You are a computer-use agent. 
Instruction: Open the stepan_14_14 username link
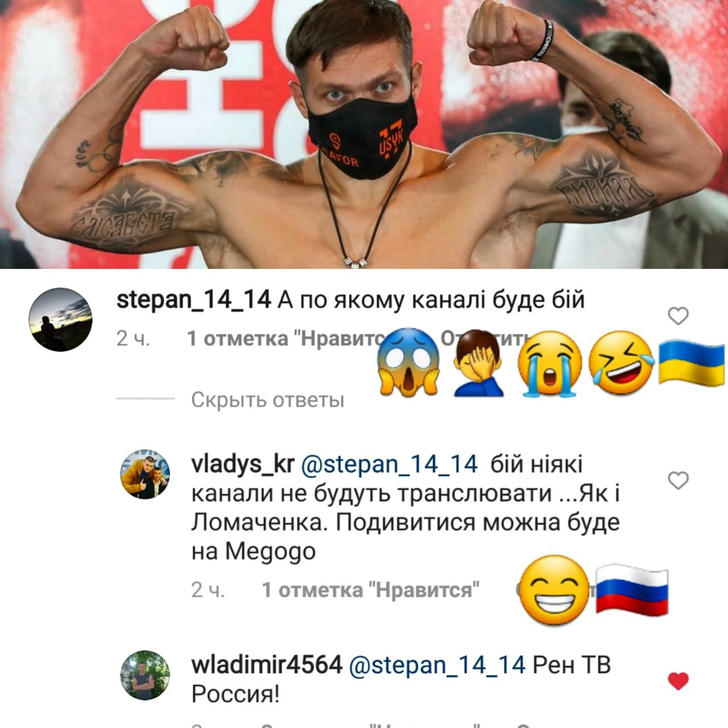pos(193,300)
